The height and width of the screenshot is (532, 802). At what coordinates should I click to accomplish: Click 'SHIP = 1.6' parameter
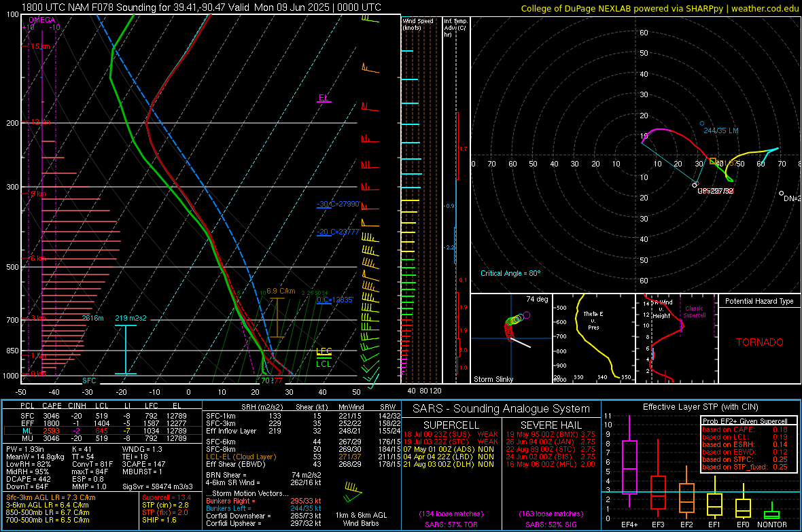(x=159, y=520)
